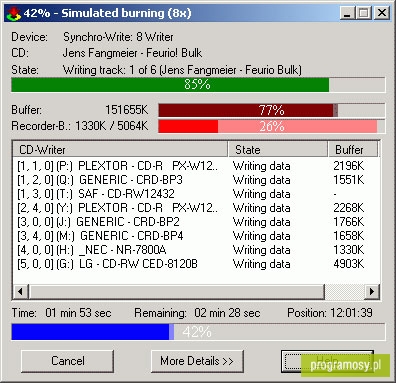396x383 pixels.
Task: Click the dark red 77% buffer bar
Action: click(271, 110)
